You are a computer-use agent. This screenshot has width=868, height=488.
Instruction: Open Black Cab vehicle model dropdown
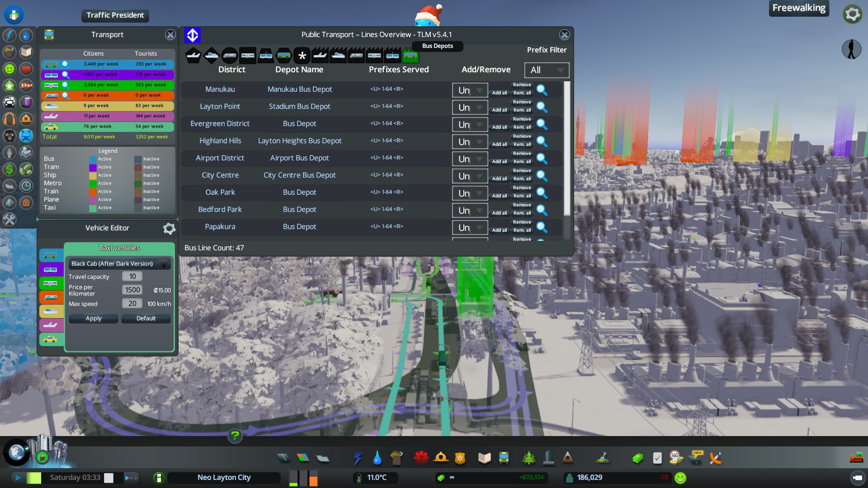coord(119,263)
